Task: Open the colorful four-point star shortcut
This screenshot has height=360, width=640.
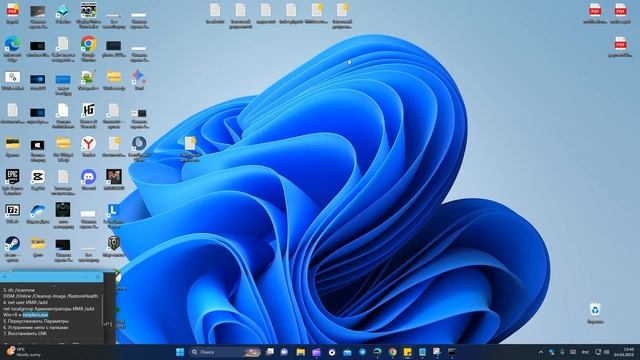Action: coord(139,77)
